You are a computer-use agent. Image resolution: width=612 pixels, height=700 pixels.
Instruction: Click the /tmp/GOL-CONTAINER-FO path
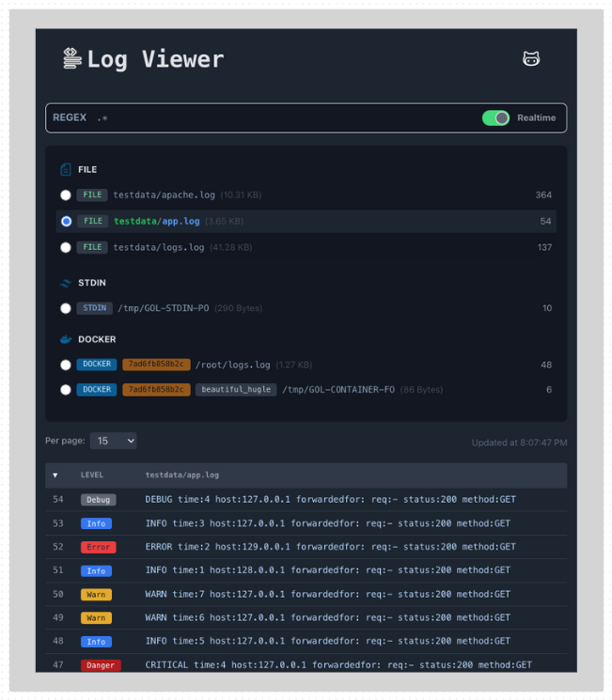(x=338, y=390)
